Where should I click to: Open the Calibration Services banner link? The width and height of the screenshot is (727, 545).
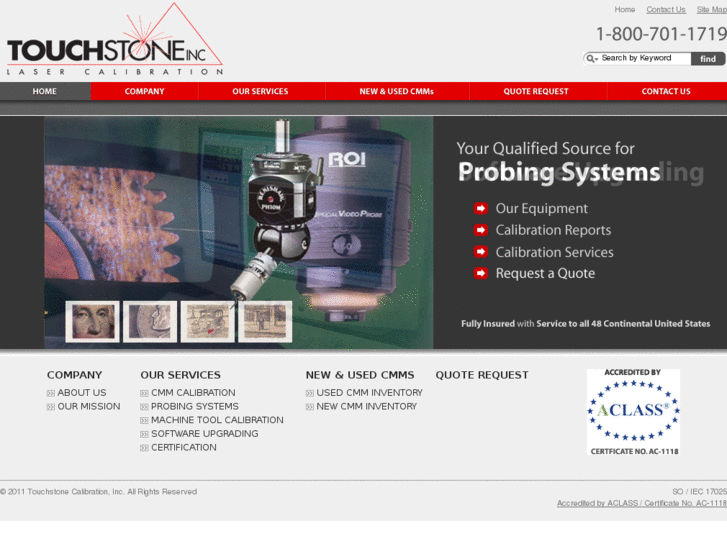555,252
